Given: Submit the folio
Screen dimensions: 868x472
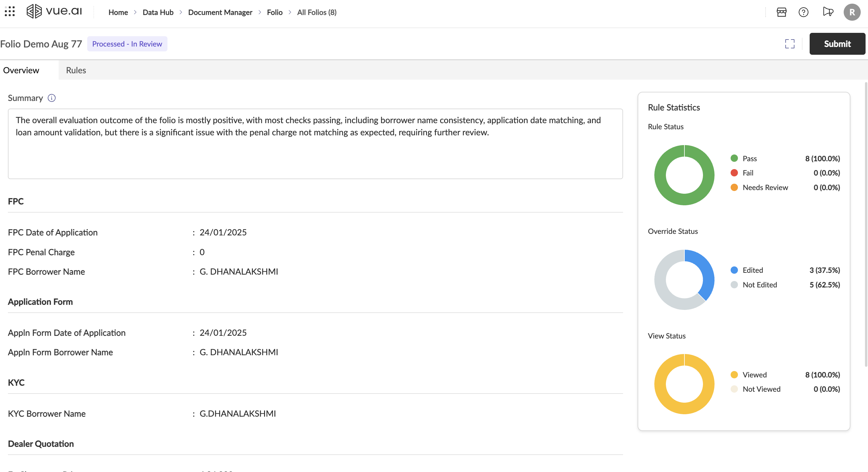Looking at the screenshot, I should tap(837, 44).
